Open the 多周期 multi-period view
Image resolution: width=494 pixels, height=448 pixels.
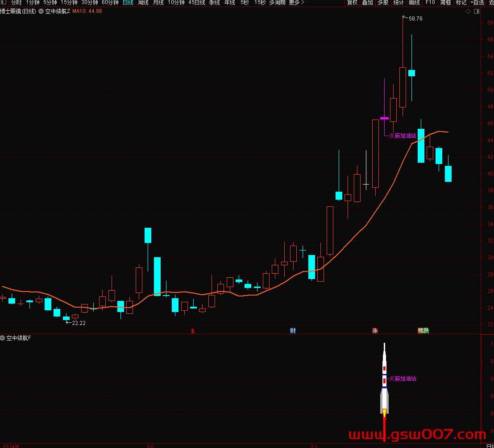tap(277, 3)
